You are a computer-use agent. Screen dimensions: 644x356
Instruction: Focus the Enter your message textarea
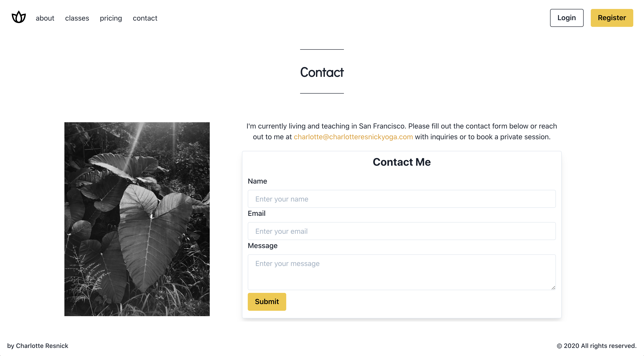tap(402, 272)
